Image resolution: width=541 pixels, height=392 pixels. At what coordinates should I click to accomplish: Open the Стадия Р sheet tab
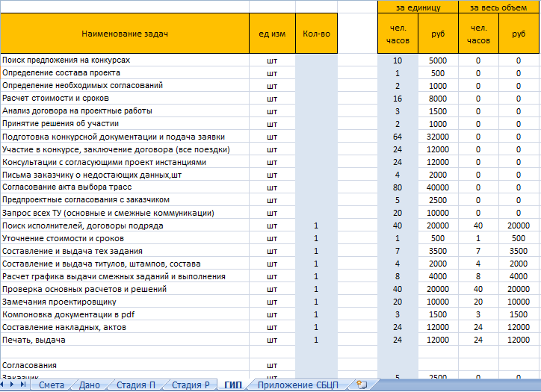(191, 385)
